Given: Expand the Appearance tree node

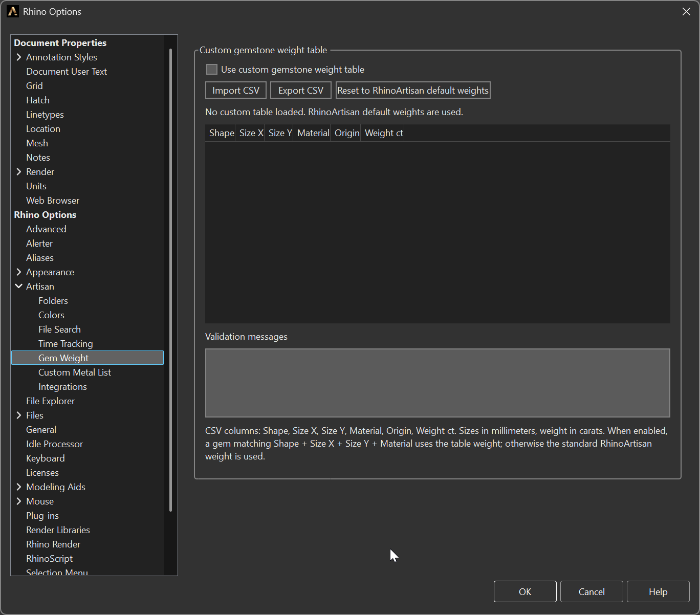Looking at the screenshot, I should click(x=19, y=272).
